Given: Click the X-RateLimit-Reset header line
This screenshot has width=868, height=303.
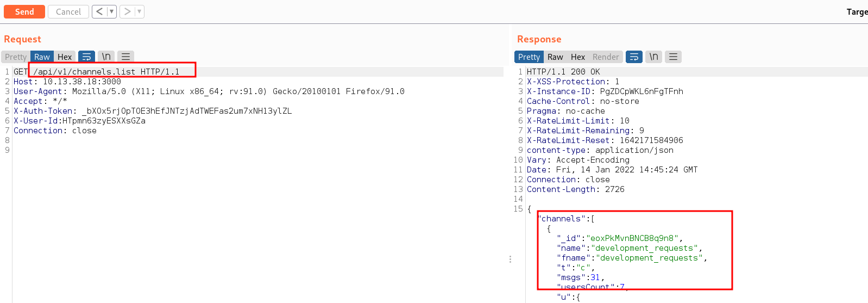Looking at the screenshot, I should [x=605, y=140].
